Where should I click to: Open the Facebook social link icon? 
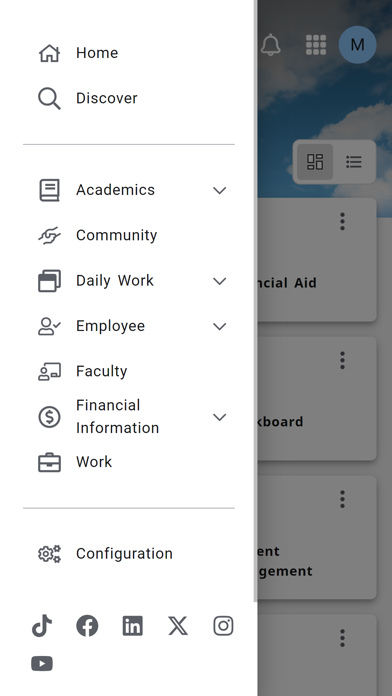click(87, 626)
